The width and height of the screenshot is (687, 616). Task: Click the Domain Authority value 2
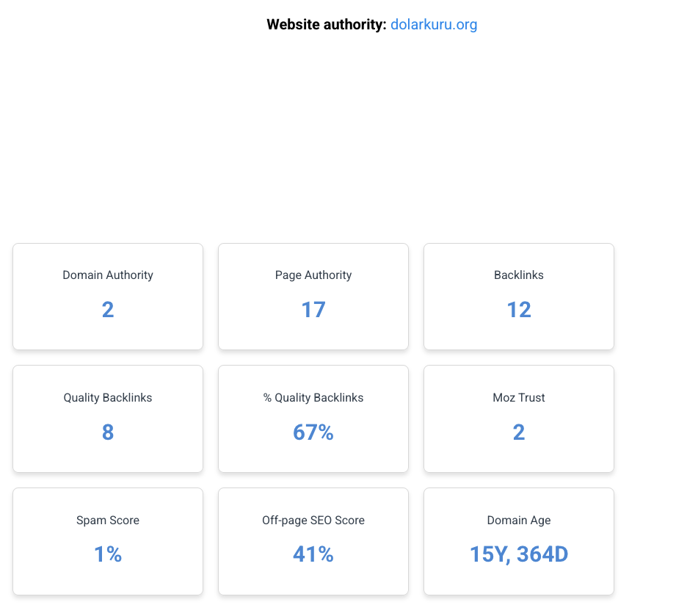tap(108, 310)
